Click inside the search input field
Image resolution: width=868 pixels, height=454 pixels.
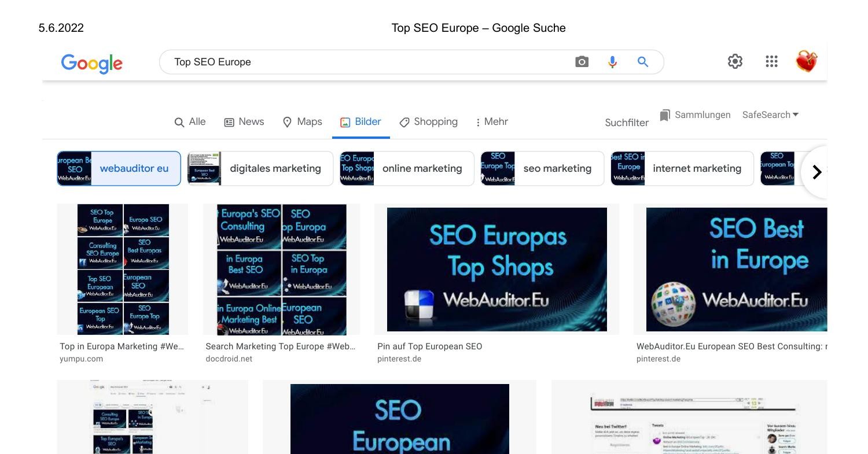click(x=347, y=62)
